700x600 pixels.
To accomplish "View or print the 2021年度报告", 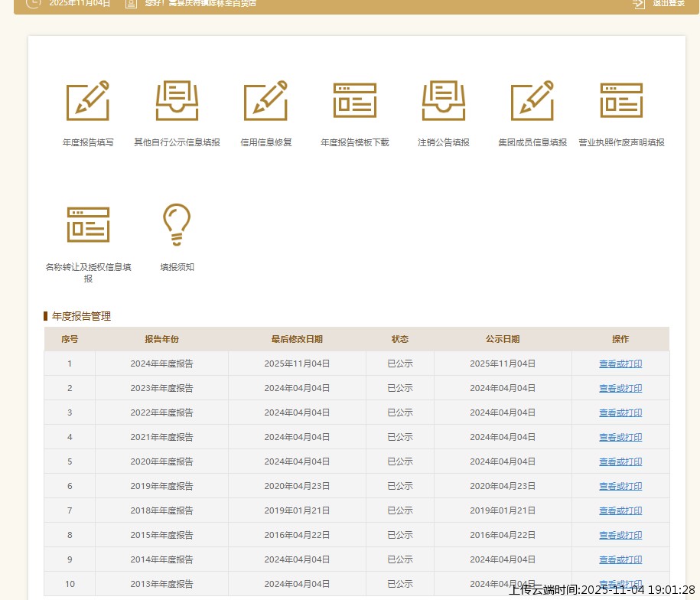I will pos(620,437).
